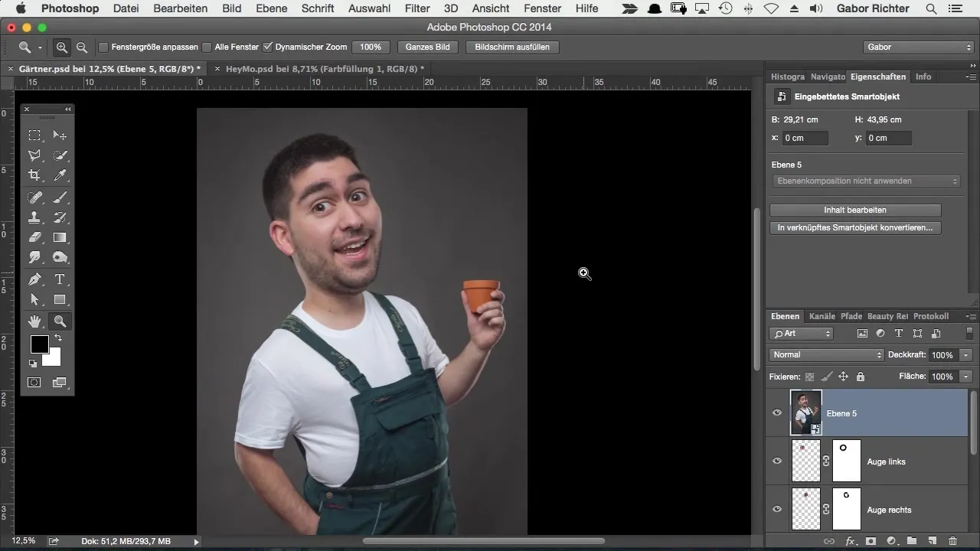Toggle lock position for layer
Screen dimensions: 980x551
(x=843, y=377)
